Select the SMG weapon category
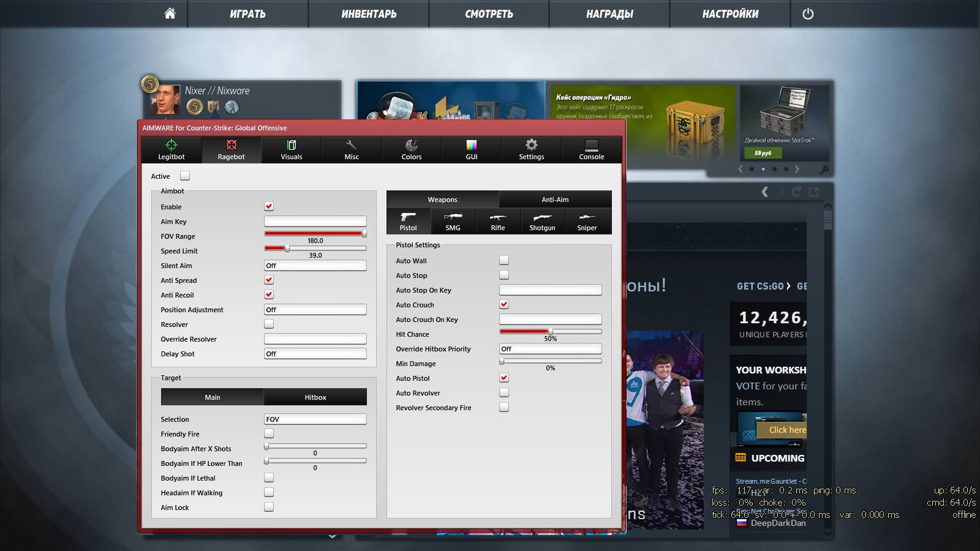The height and width of the screenshot is (551, 980). (x=453, y=221)
